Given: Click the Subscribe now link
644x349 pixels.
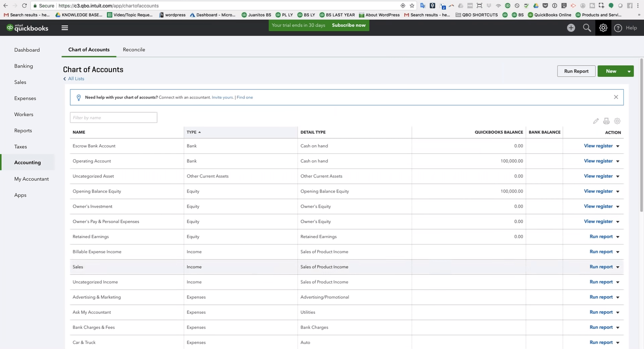Looking at the screenshot, I should coord(348,25).
